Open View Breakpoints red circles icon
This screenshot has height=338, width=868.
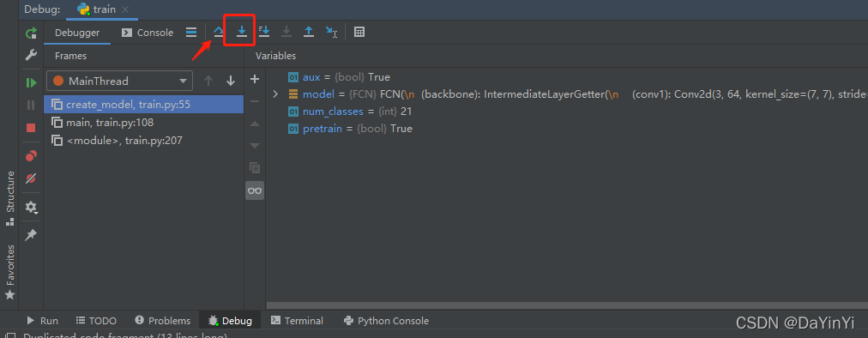pos(31,155)
